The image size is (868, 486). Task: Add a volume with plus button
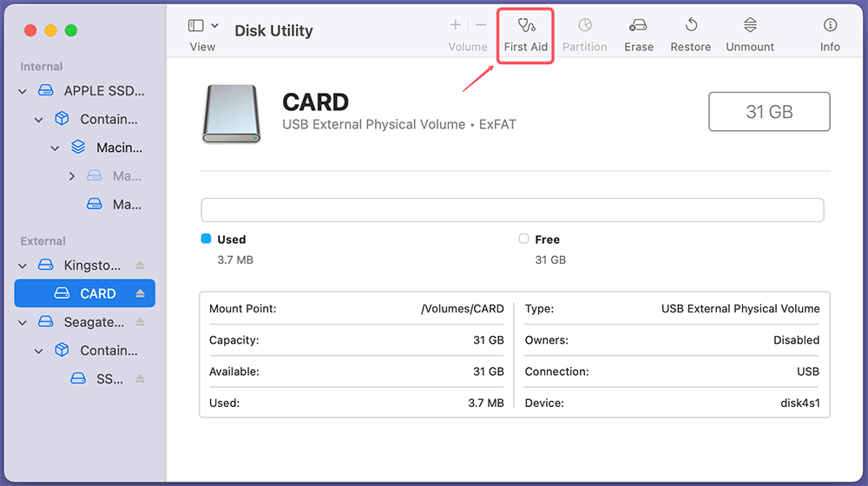[x=456, y=25]
